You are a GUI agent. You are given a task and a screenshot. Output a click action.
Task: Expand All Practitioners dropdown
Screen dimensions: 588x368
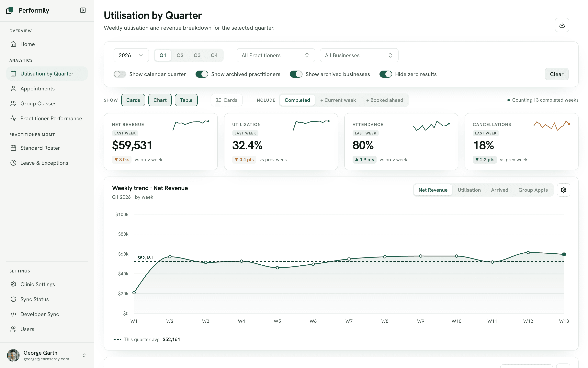click(x=276, y=55)
